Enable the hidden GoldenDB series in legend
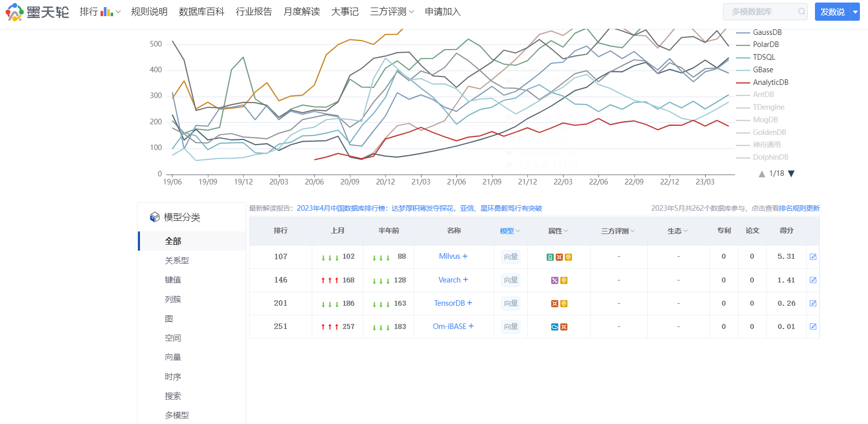 click(x=761, y=132)
